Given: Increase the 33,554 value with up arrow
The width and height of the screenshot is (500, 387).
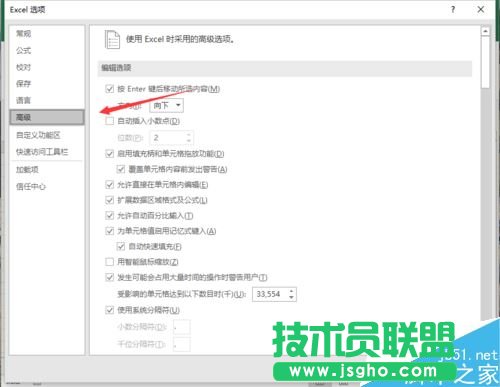Looking at the screenshot, I should (292, 291).
